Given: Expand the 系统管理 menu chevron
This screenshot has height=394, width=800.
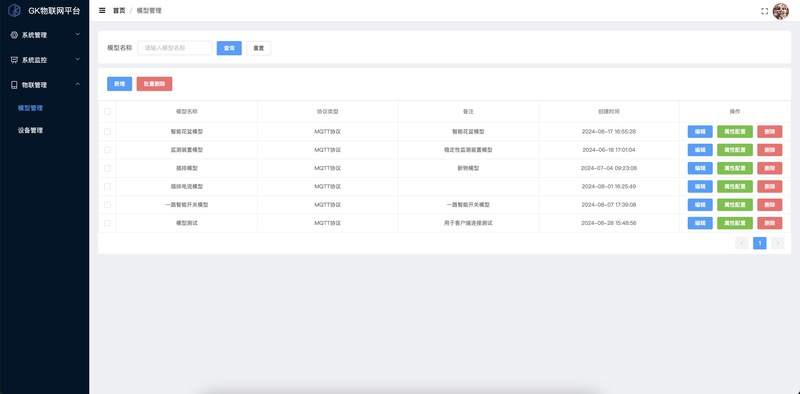Looking at the screenshot, I should point(78,34).
